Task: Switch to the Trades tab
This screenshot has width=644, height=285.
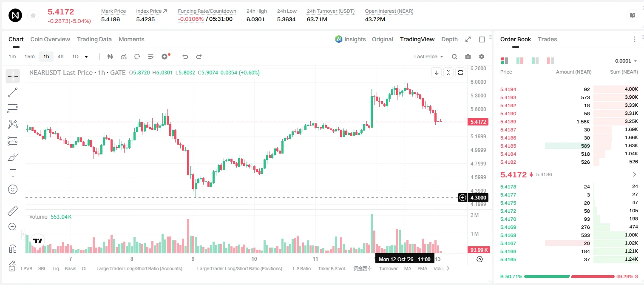Action: 548,39
